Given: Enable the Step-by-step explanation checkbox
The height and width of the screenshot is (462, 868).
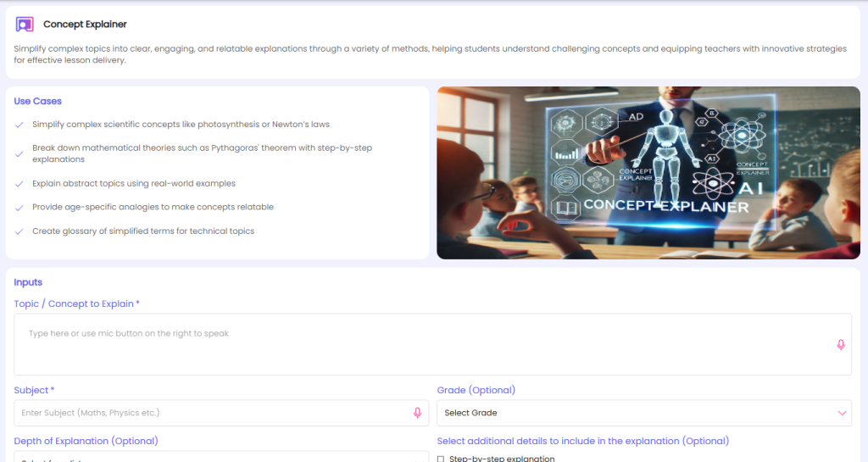Looking at the screenshot, I should (x=441, y=459).
